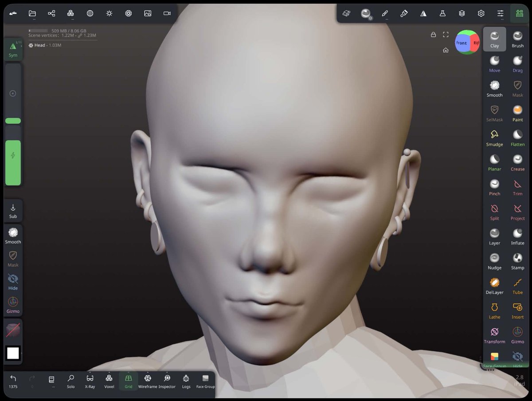The image size is (532, 401).
Task: Open the Files folder menu
Action: [x=32, y=13]
